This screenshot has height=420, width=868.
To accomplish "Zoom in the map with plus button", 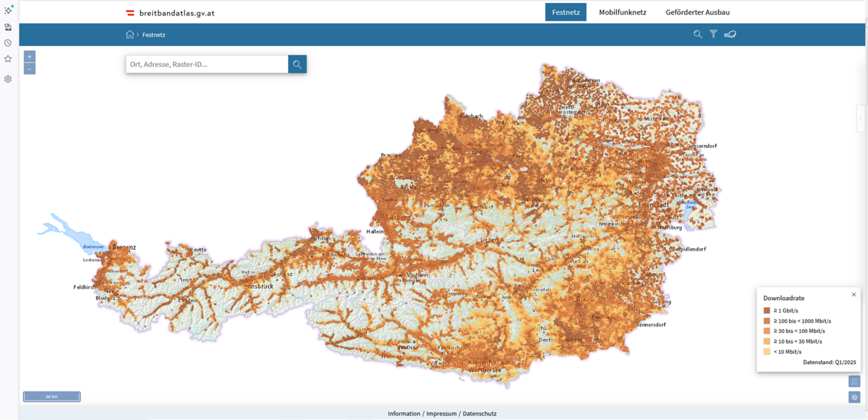I will (x=30, y=57).
